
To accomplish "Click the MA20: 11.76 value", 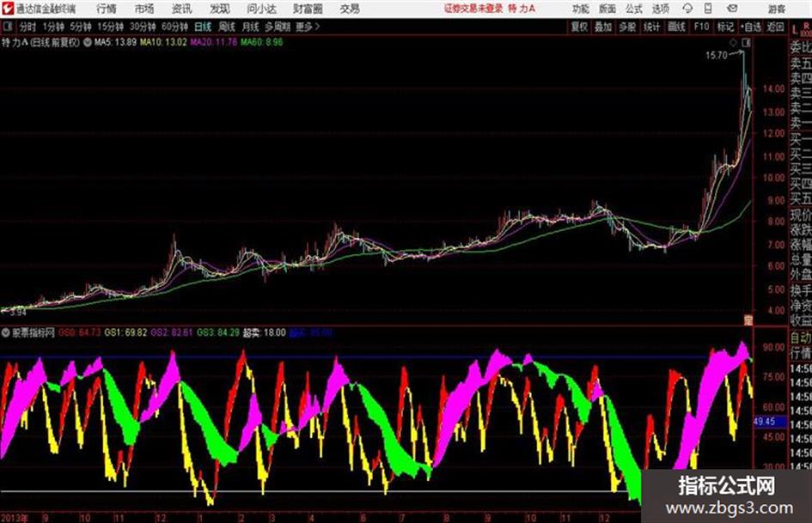I will pos(213,42).
